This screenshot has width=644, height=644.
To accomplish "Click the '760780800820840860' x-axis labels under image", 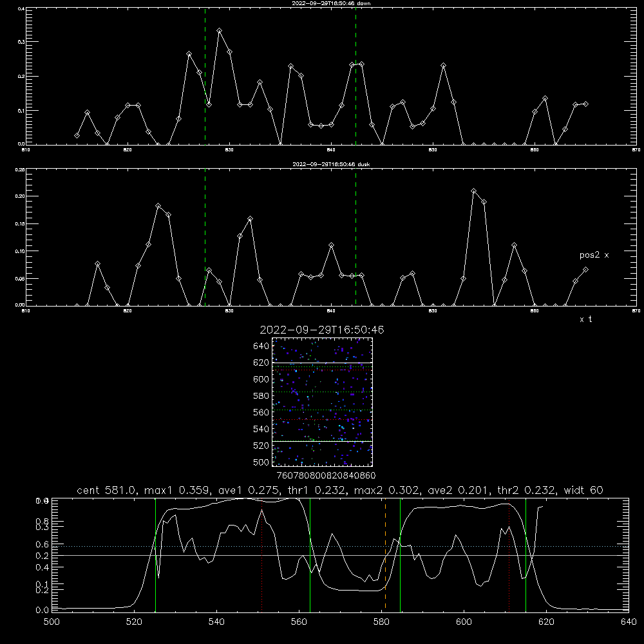I will pyautogui.click(x=326, y=476).
